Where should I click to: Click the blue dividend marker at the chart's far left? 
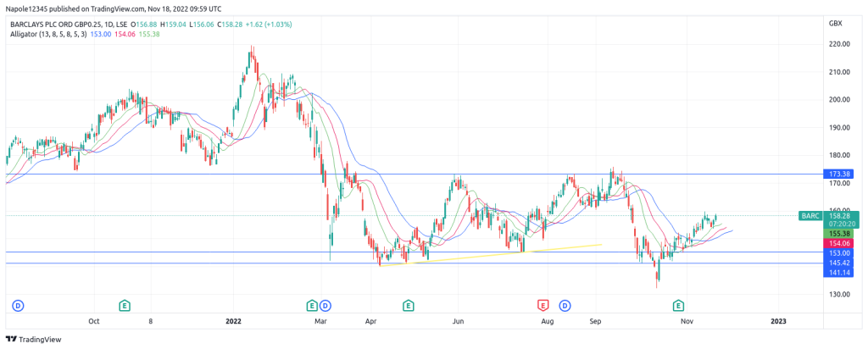click(18, 305)
